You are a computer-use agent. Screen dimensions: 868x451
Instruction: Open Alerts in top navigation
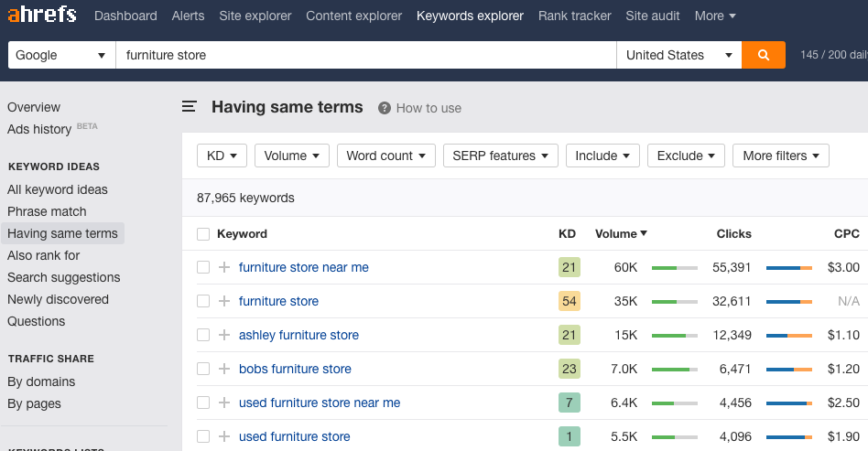click(188, 16)
